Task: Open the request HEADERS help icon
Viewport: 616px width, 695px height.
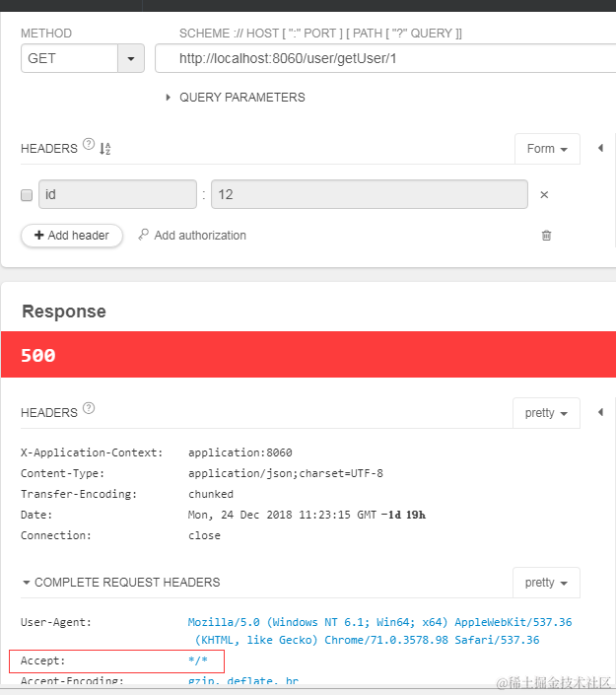Action: point(89,144)
